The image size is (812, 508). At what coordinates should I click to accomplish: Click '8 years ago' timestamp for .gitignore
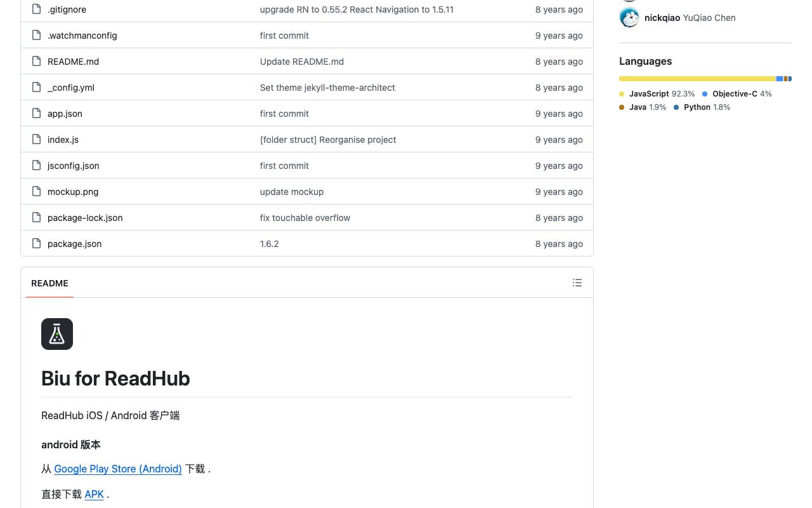click(559, 10)
